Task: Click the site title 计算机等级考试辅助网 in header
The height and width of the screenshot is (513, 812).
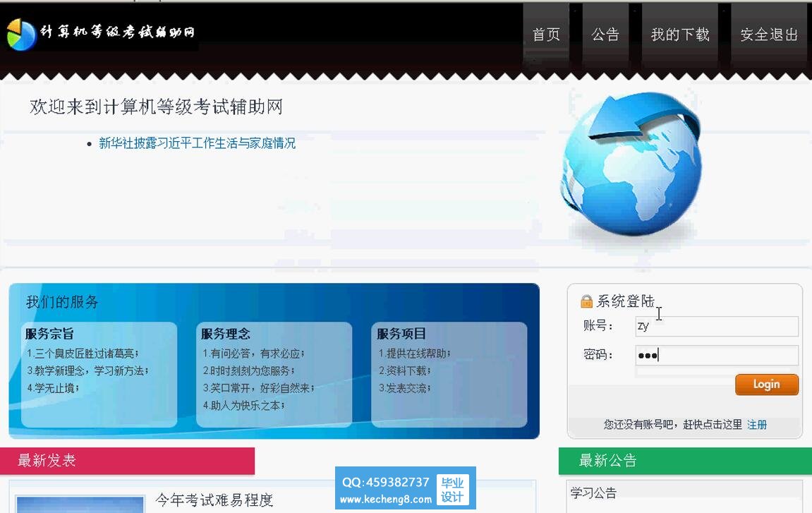Action: [x=118, y=32]
